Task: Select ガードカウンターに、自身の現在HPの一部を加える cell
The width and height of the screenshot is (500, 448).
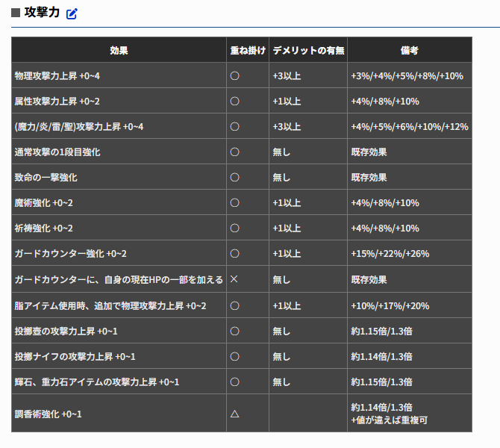Action: point(119,279)
